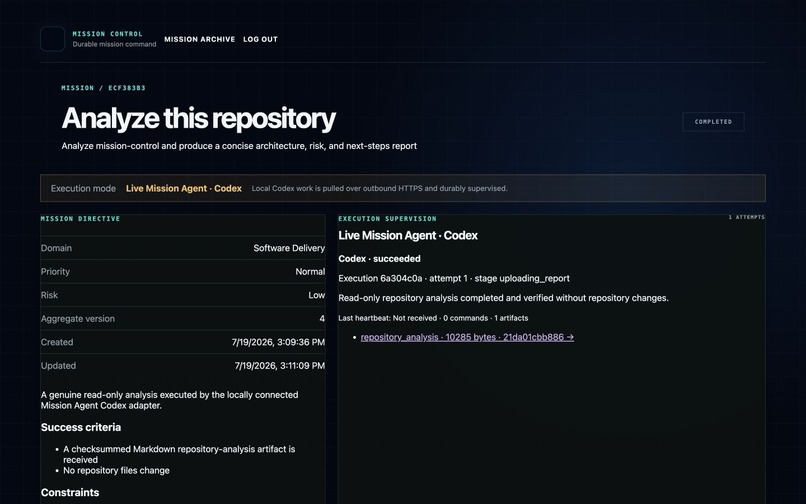
Task: Open the Mission Archive page
Action: [199, 39]
